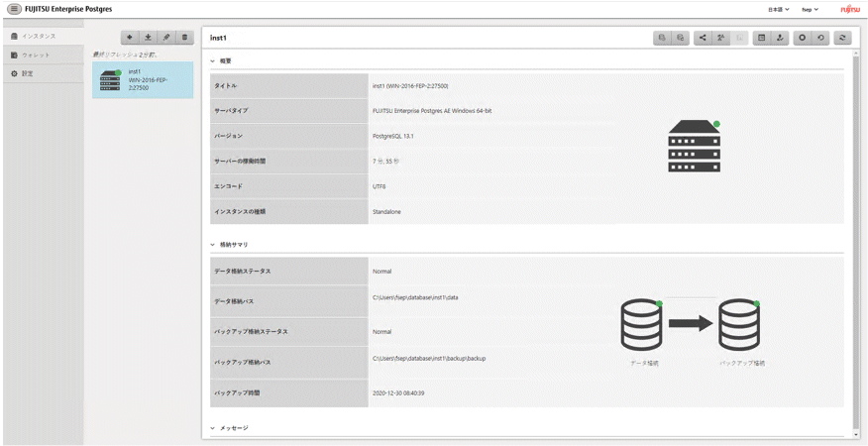
Task: Open the ウォレット sidebar tab
Action: coord(44,56)
